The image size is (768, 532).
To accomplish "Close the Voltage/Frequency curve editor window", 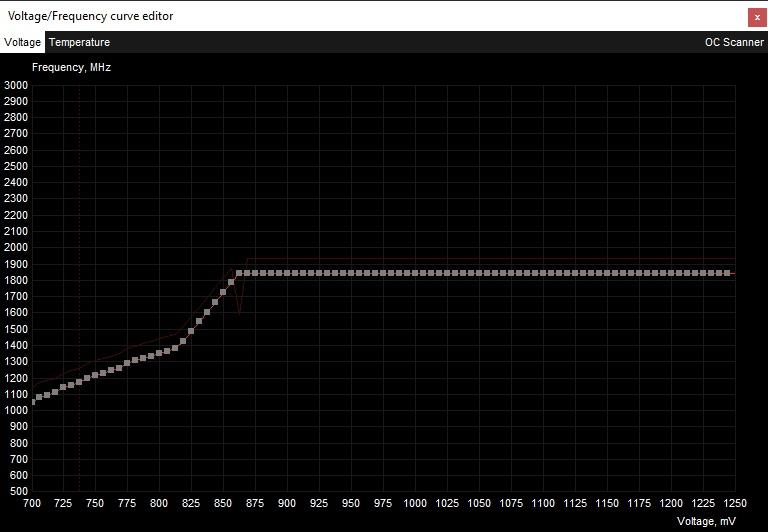I will 757,17.
